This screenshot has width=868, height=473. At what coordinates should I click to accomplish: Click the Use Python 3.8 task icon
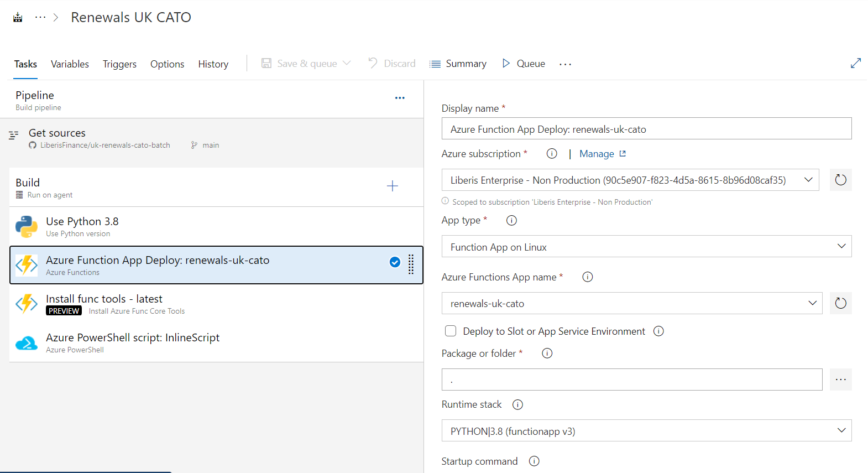tap(26, 226)
